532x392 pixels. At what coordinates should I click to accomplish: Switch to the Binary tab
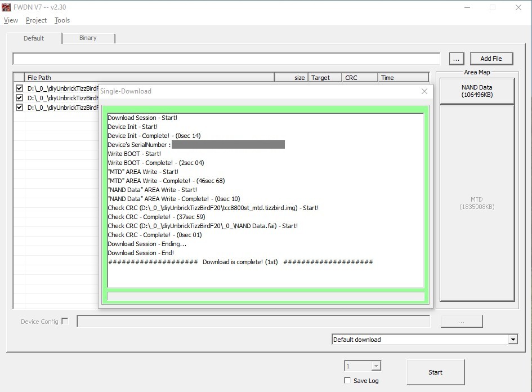tap(88, 38)
